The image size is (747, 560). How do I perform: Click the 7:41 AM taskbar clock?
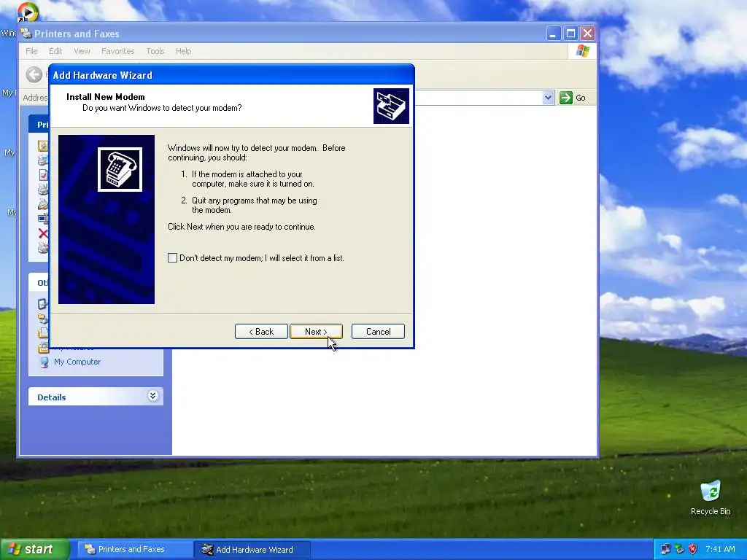pos(720,549)
